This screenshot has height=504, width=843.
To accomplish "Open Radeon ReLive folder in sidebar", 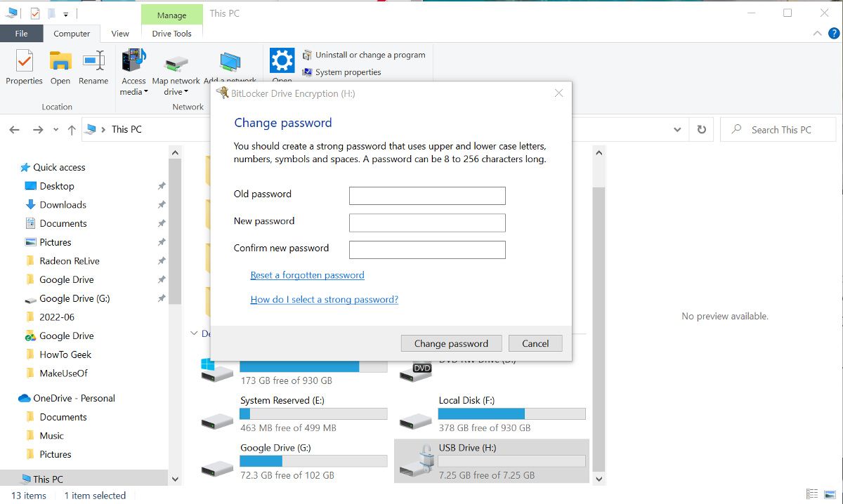I will (x=70, y=260).
